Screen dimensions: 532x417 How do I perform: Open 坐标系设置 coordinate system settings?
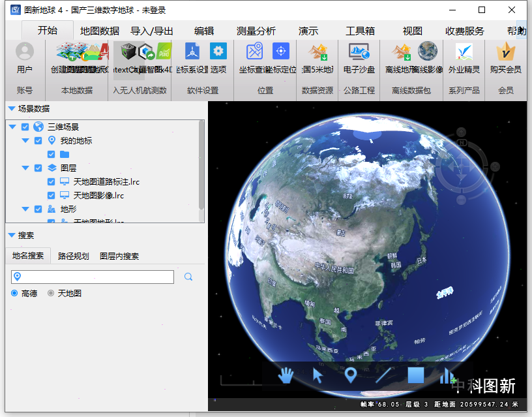[x=192, y=52]
